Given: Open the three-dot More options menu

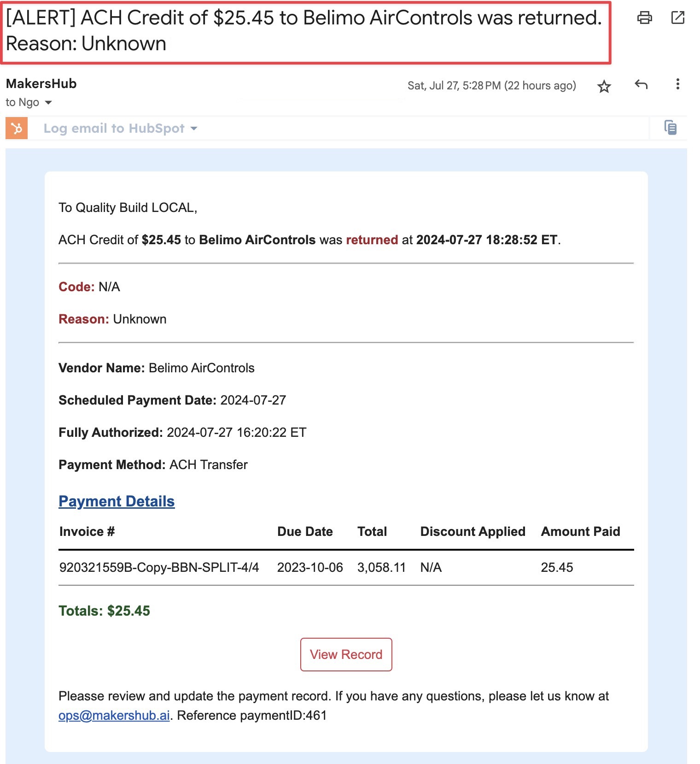Looking at the screenshot, I should click(x=677, y=84).
